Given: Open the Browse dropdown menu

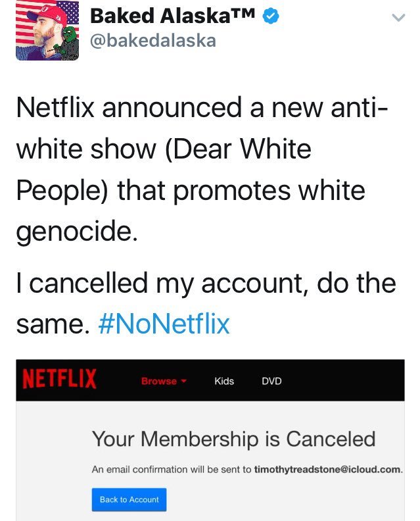Looking at the screenshot, I should (x=160, y=381).
